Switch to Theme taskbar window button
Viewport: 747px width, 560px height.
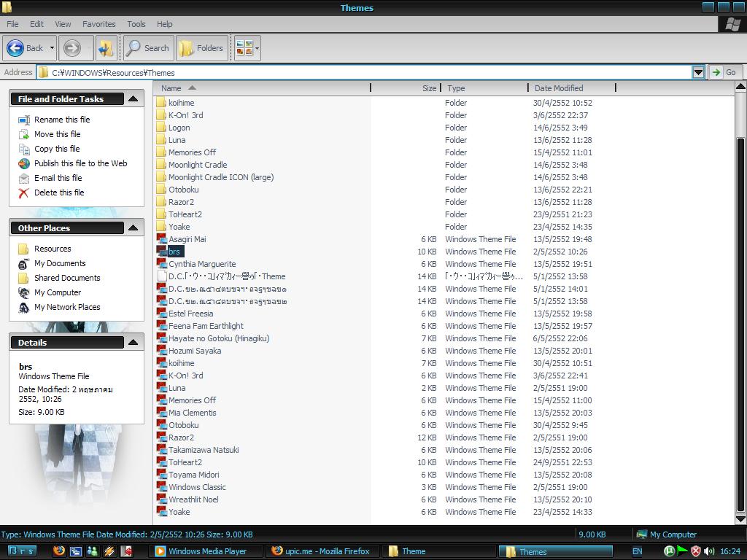[438, 551]
